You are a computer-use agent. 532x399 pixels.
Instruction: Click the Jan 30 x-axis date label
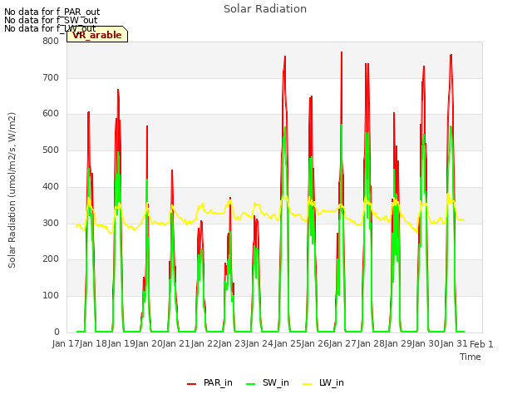coord(426,343)
